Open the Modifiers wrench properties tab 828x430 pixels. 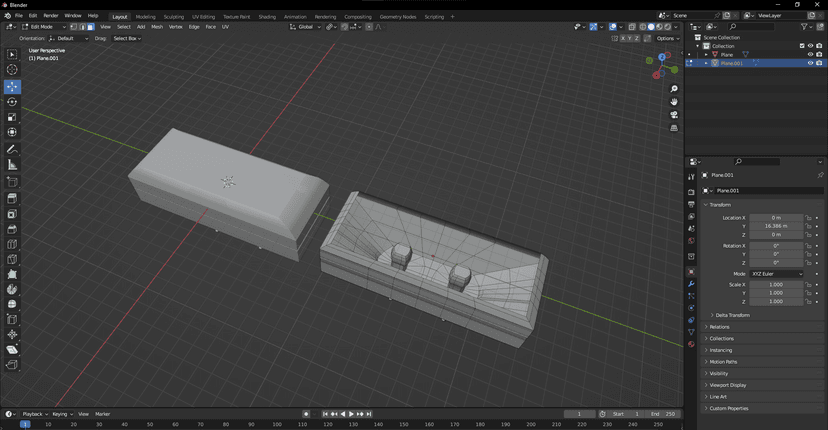(x=691, y=284)
